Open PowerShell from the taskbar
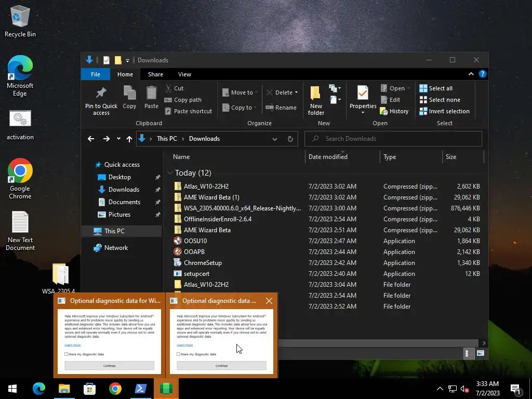The height and width of the screenshot is (399, 532). [x=140, y=389]
